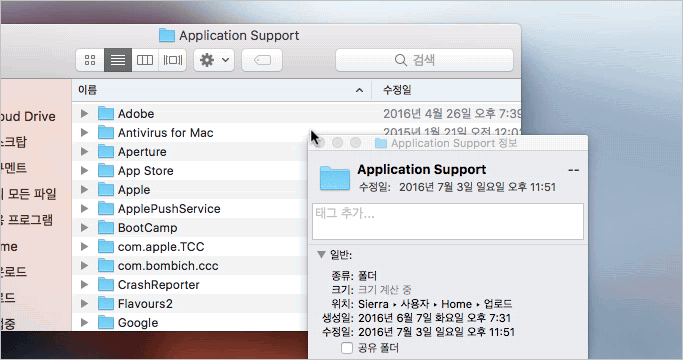Click the 태그 추가 tag field
Image resolution: width=683 pixels, height=360 pixels.
click(x=448, y=221)
